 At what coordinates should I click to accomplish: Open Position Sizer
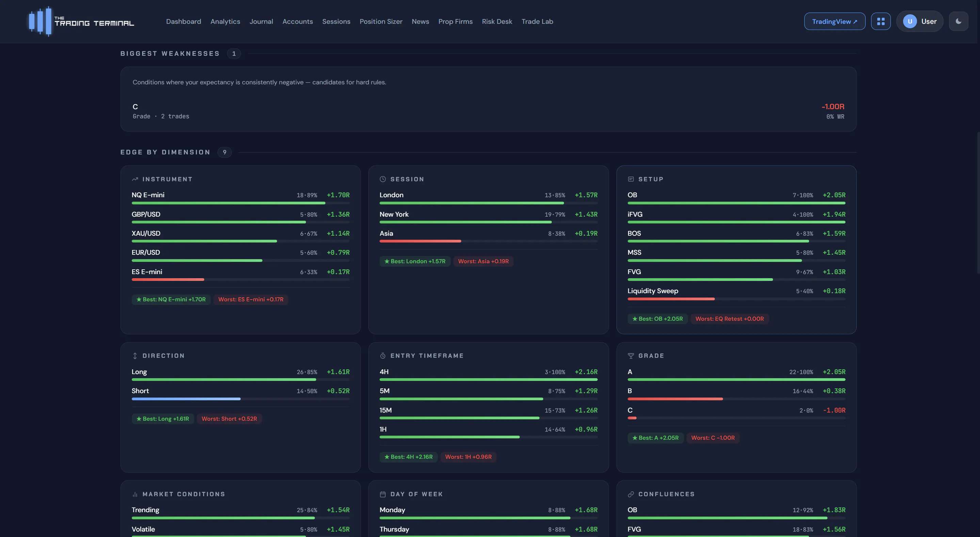[x=381, y=21]
